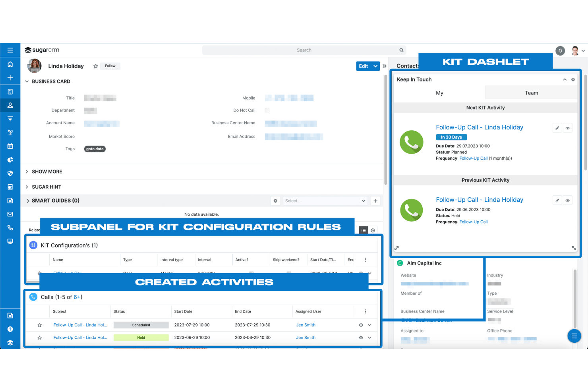This screenshot has height=392, width=588.
Task: Open the shield sidebar icon
Action: click(x=10, y=173)
